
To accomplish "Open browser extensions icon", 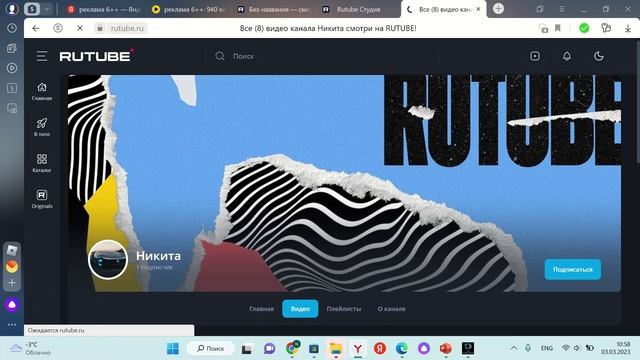I will [606, 28].
